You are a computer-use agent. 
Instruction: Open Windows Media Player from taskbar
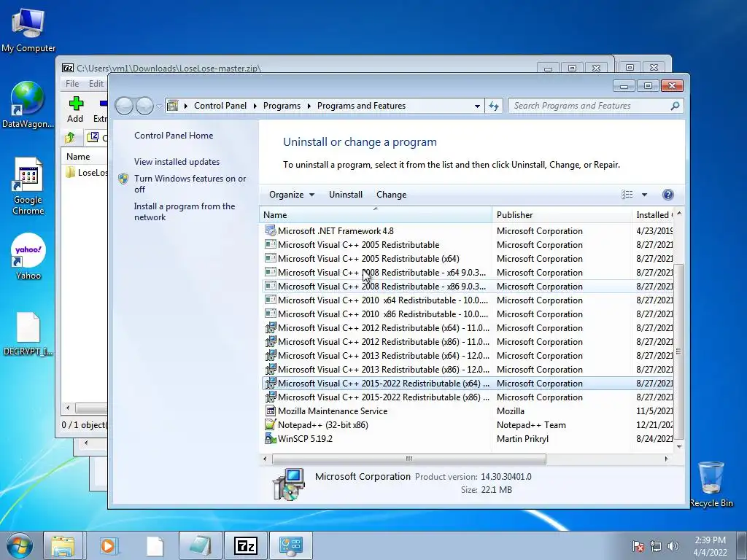[109, 545]
